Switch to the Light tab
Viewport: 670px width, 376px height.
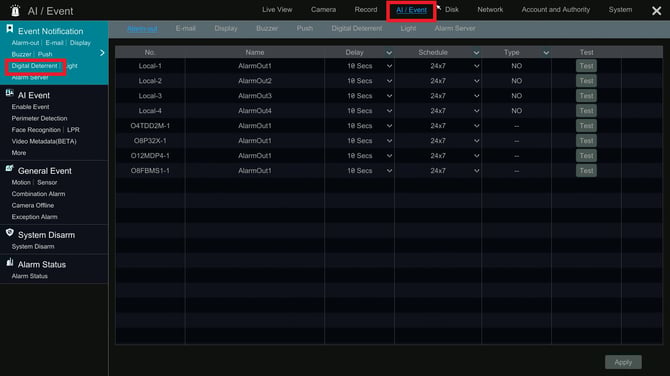coord(408,29)
